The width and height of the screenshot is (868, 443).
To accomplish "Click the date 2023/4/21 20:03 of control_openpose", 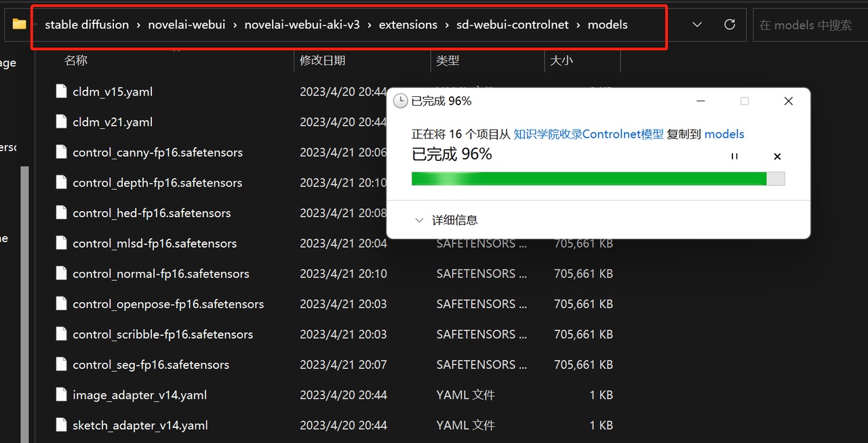I will [x=343, y=304].
